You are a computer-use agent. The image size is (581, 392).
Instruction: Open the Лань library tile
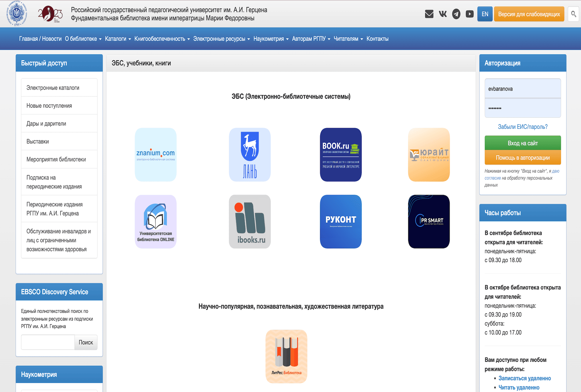pos(249,154)
